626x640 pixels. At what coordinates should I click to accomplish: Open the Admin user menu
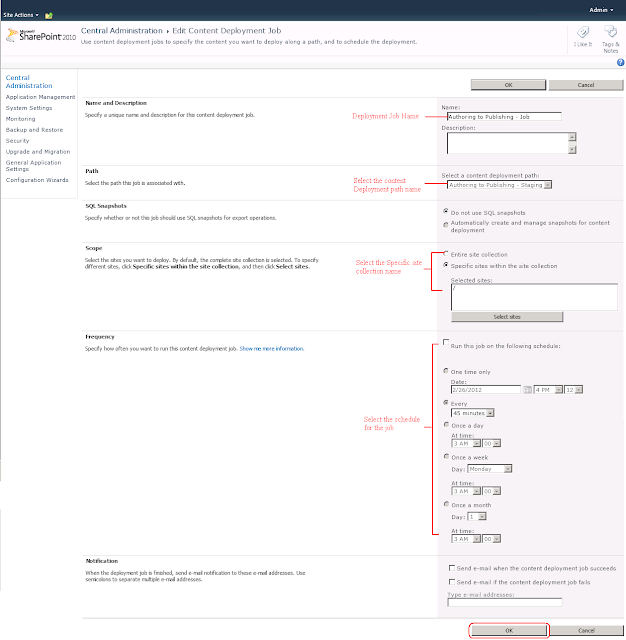pyautogui.click(x=601, y=10)
